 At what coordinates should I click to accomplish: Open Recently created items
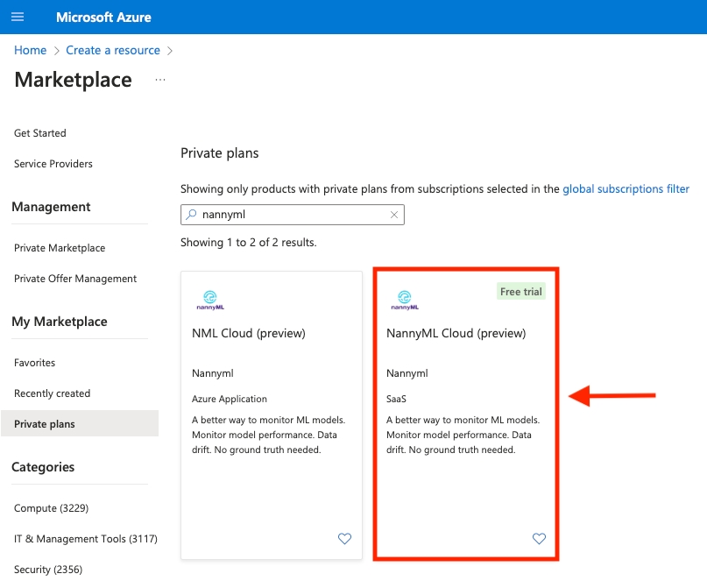coord(53,393)
